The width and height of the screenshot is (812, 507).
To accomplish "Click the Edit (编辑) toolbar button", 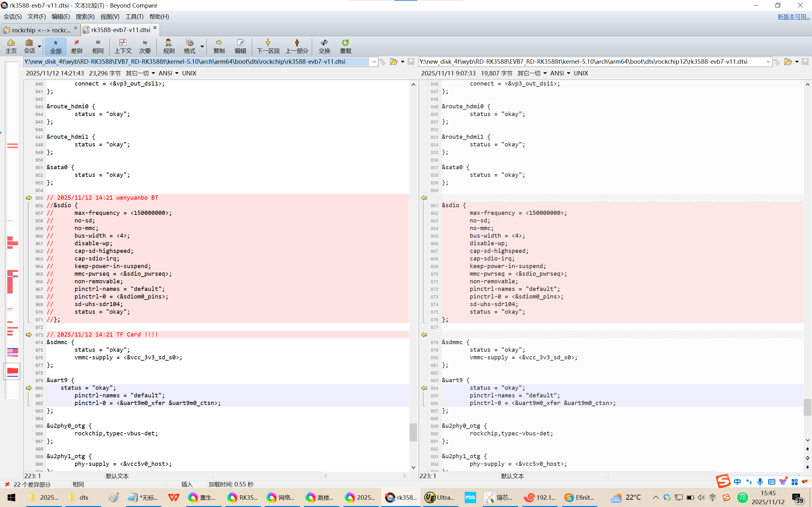I will (x=240, y=46).
